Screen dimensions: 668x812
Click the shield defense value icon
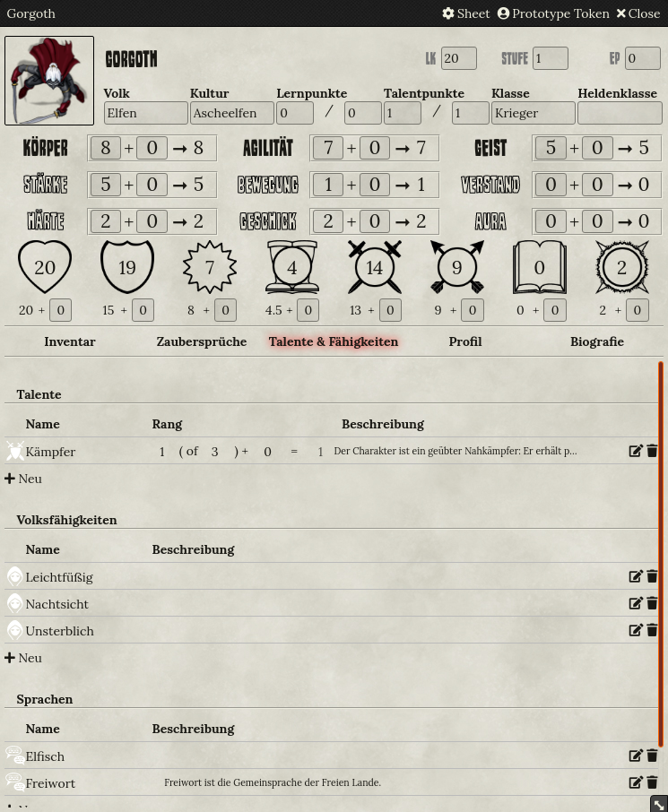click(x=127, y=267)
